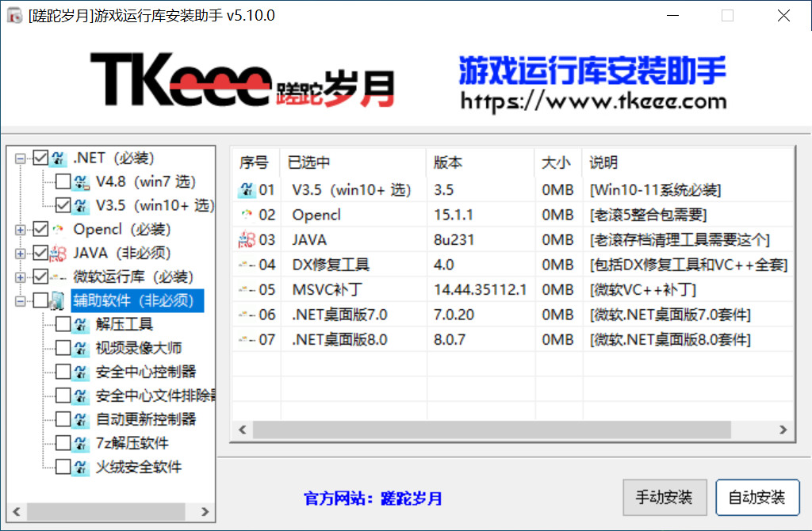
Task: Click the icon beside 火绒安全软件
Action: pyautogui.click(x=81, y=467)
